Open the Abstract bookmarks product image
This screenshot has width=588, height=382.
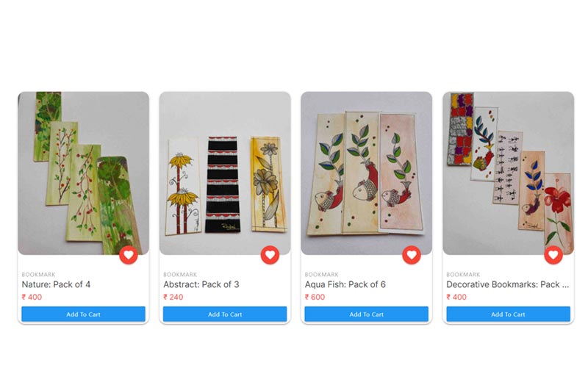coord(225,173)
